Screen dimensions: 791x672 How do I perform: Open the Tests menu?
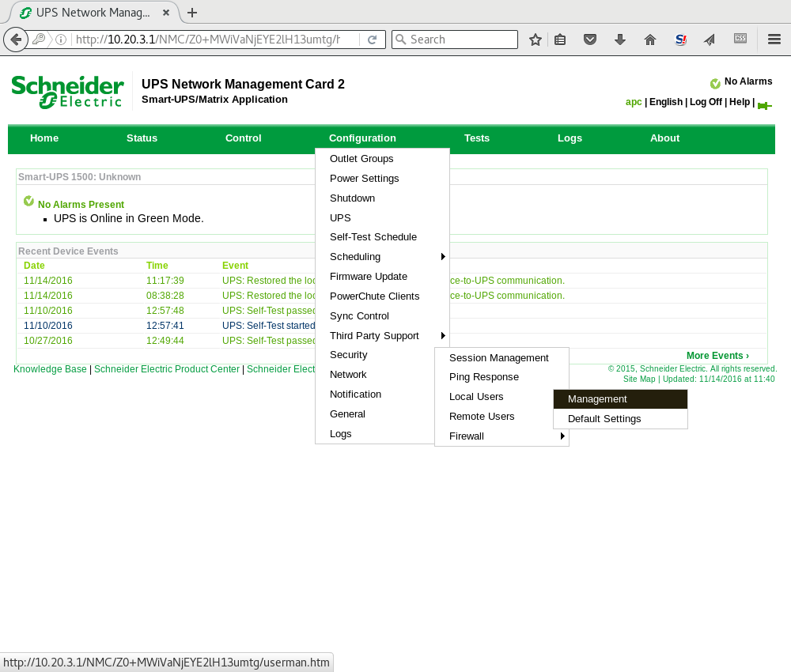[477, 138]
